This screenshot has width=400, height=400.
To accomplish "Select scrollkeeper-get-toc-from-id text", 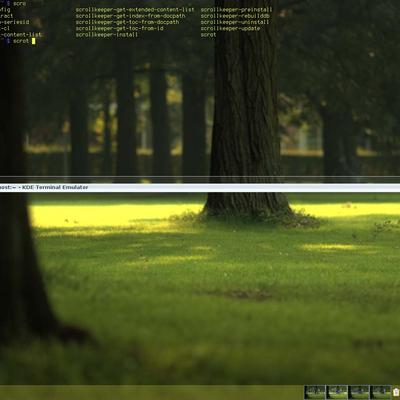I will (119, 29).
